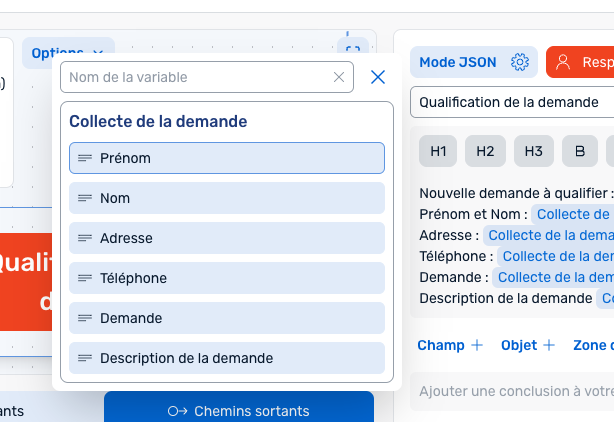
Task: Select Description de la demande variable
Action: click(227, 358)
